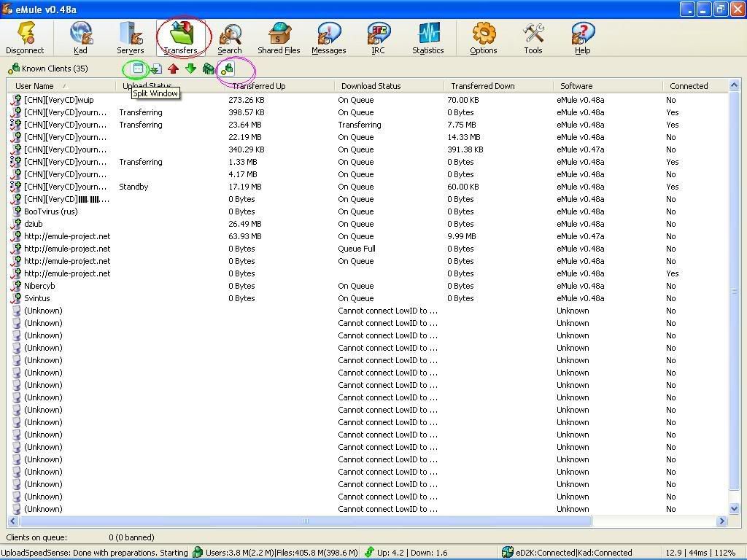The width and height of the screenshot is (747, 560).
Task: Open the IRC chat window
Action: click(x=378, y=38)
